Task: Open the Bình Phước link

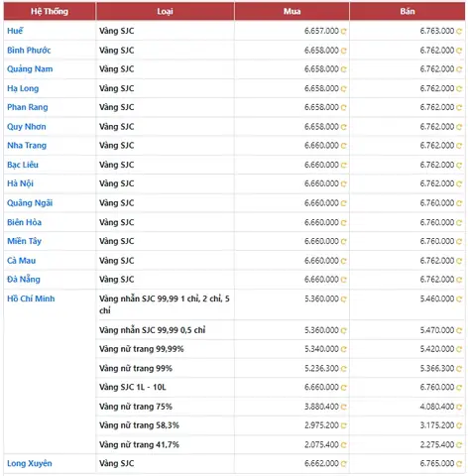Action: point(29,51)
